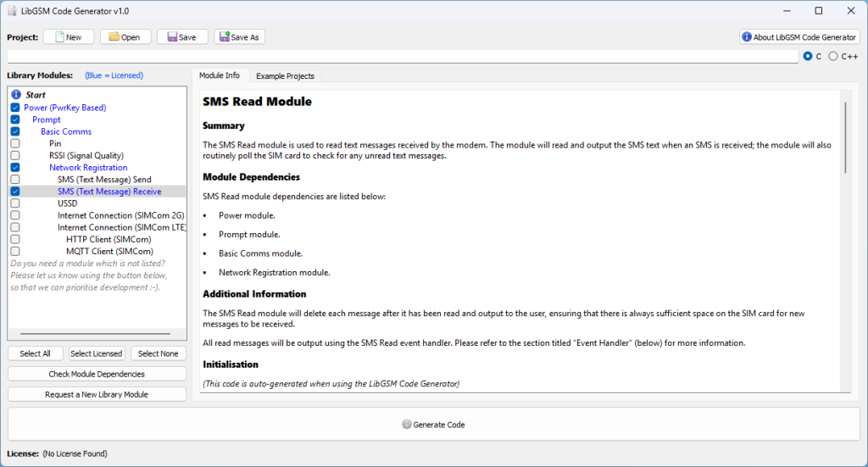Select the Pin module row text

55,143
